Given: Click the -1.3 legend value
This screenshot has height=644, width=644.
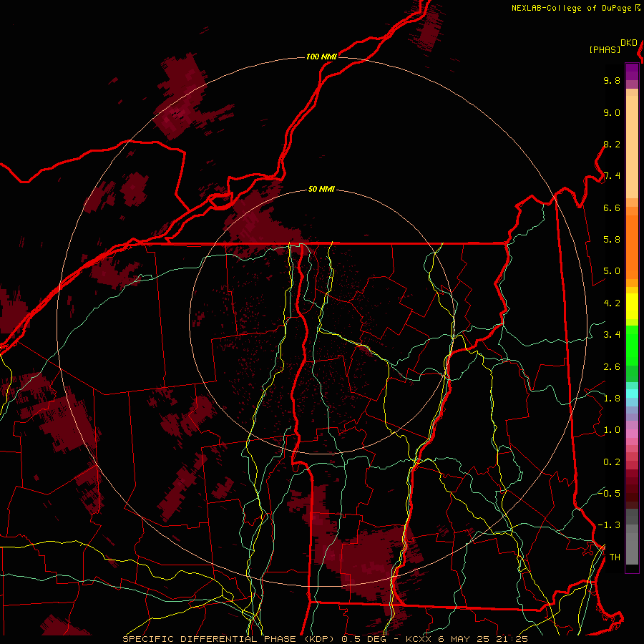Looking at the screenshot, I should coord(610,525).
